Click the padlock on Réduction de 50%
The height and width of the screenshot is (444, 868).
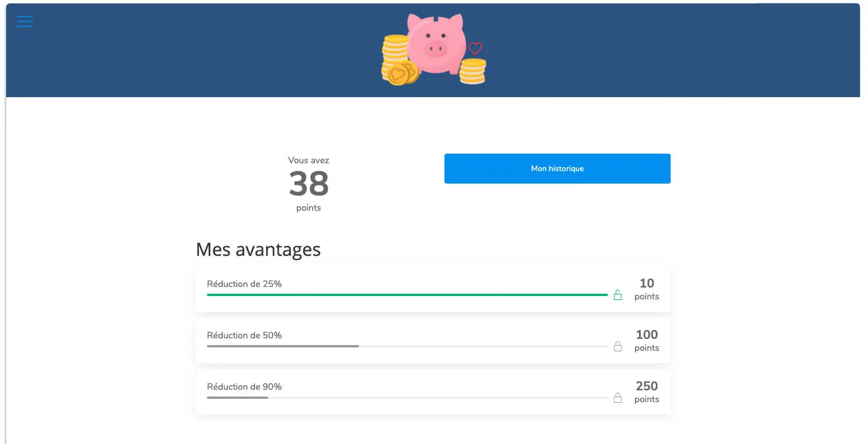tap(617, 346)
